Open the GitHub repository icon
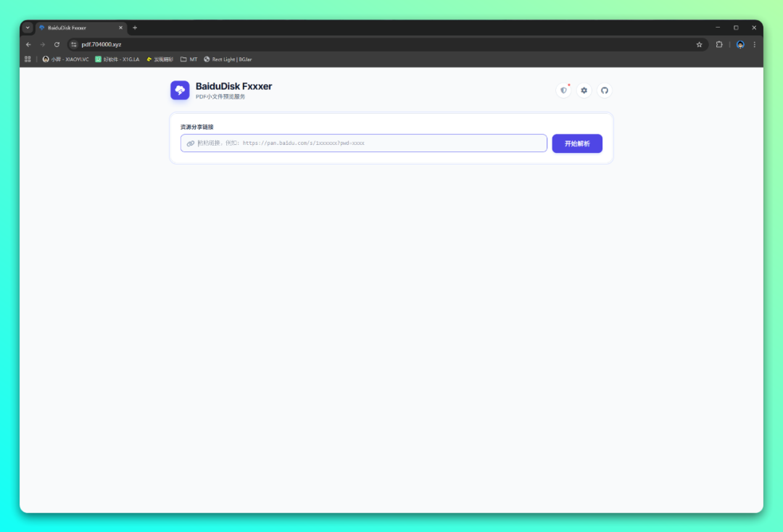 click(x=605, y=91)
